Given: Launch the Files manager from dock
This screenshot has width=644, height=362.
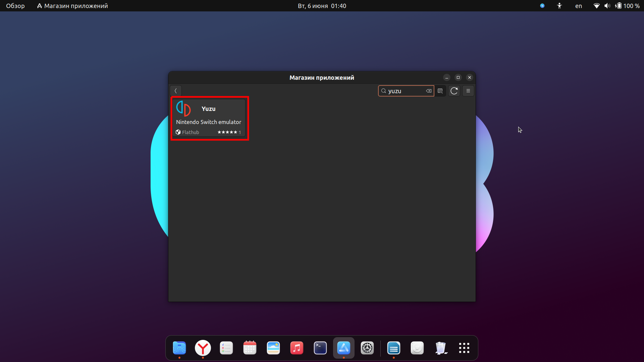Looking at the screenshot, I should click(179, 348).
